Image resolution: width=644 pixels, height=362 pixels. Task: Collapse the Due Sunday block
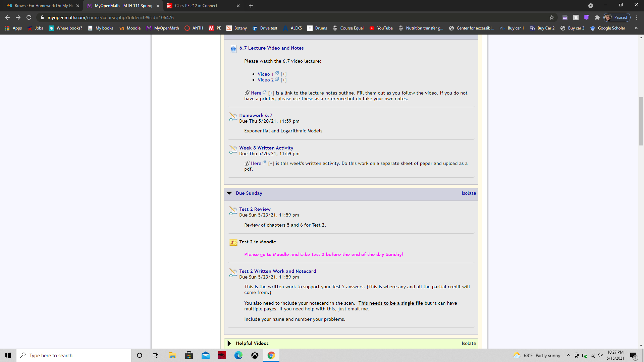coord(229,193)
